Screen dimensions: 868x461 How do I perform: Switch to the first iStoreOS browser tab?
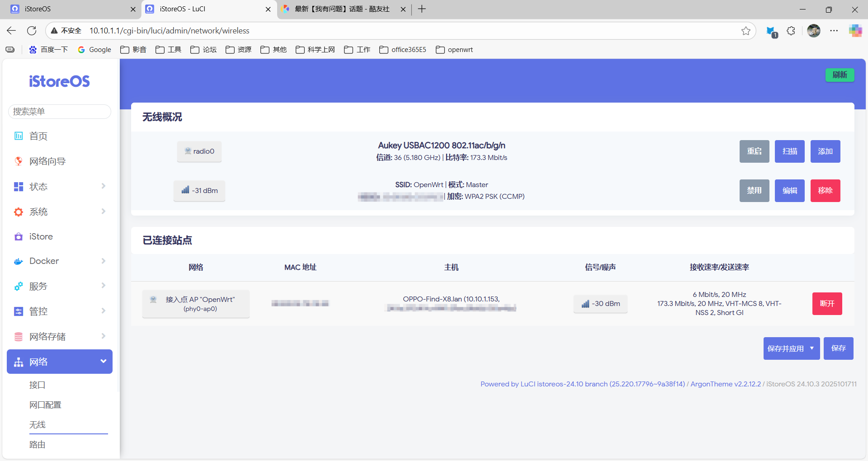point(72,9)
